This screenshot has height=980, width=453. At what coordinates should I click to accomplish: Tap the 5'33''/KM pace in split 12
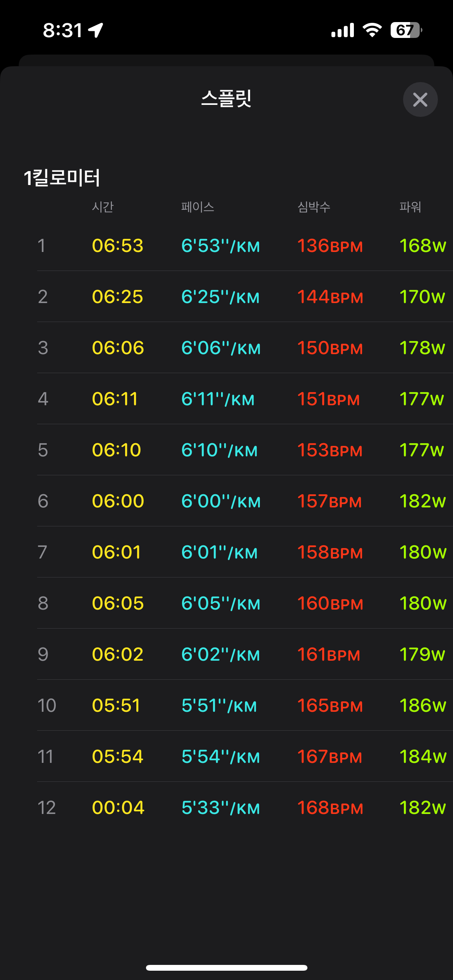[x=221, y=808]
